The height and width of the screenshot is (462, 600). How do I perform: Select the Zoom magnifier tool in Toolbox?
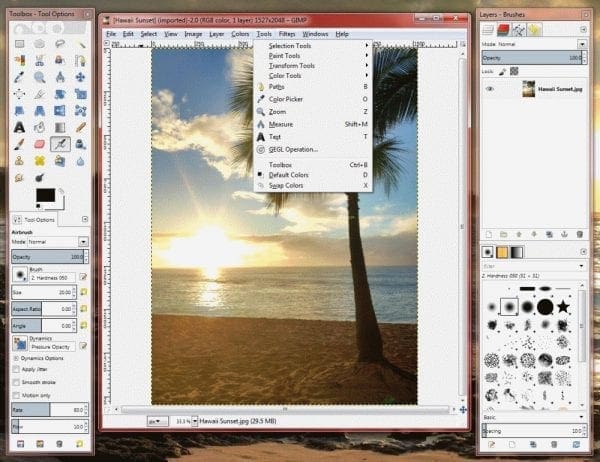click(x=40, y=77)
